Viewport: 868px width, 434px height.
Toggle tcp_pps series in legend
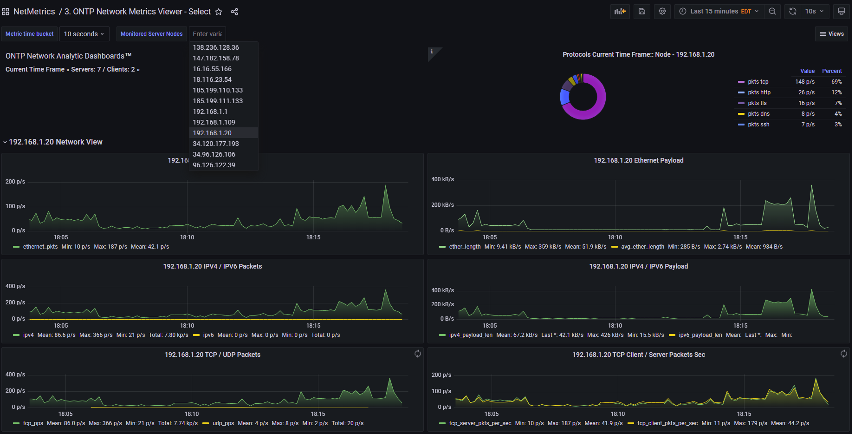(x=33, y=423)
